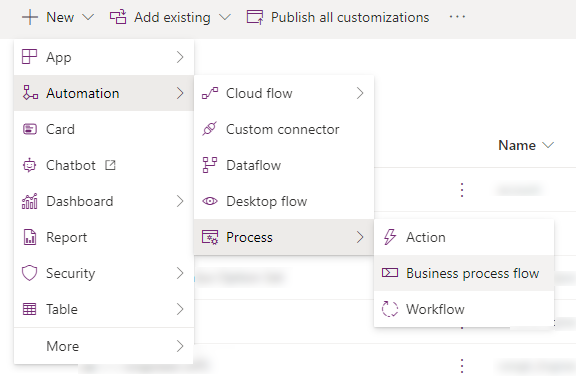Click the Name column header
The image size is (576, 388).
coord(517,145)
